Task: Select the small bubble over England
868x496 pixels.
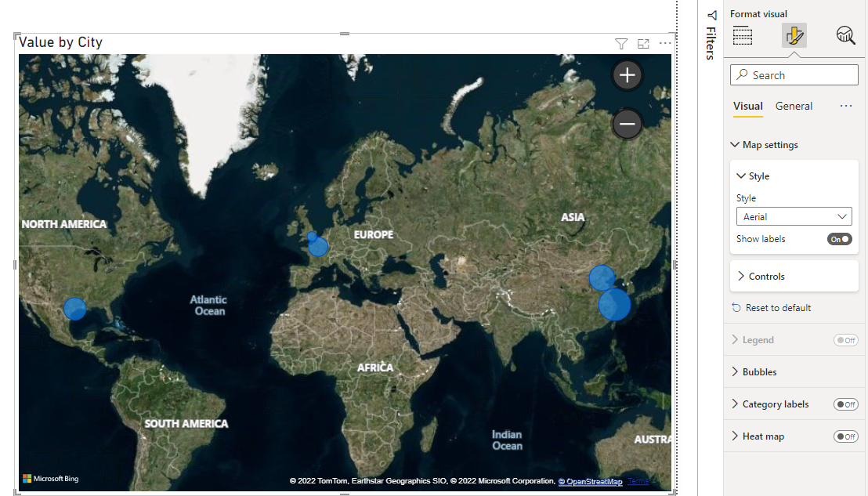Action: [313, 237]
